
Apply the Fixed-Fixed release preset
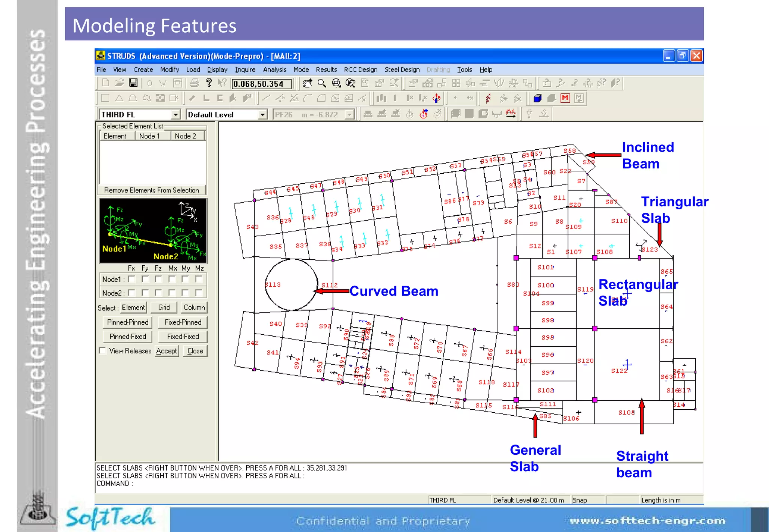[x=183, y=337]
